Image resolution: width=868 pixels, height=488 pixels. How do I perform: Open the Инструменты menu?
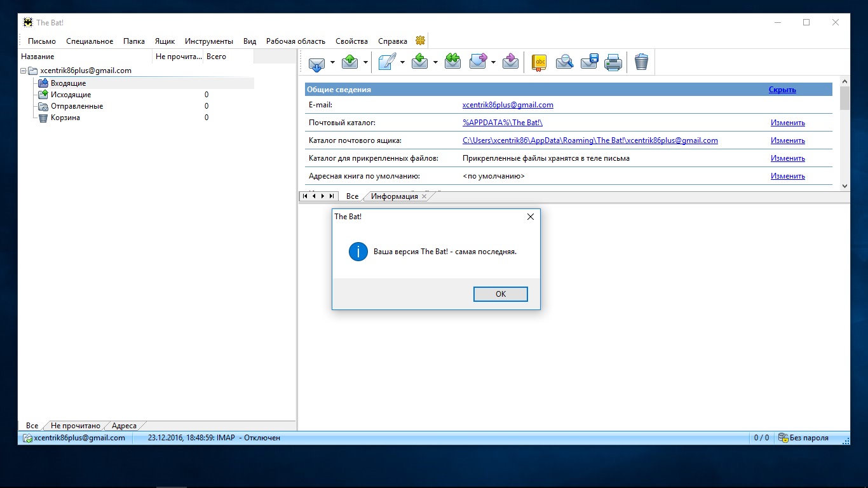208,41
